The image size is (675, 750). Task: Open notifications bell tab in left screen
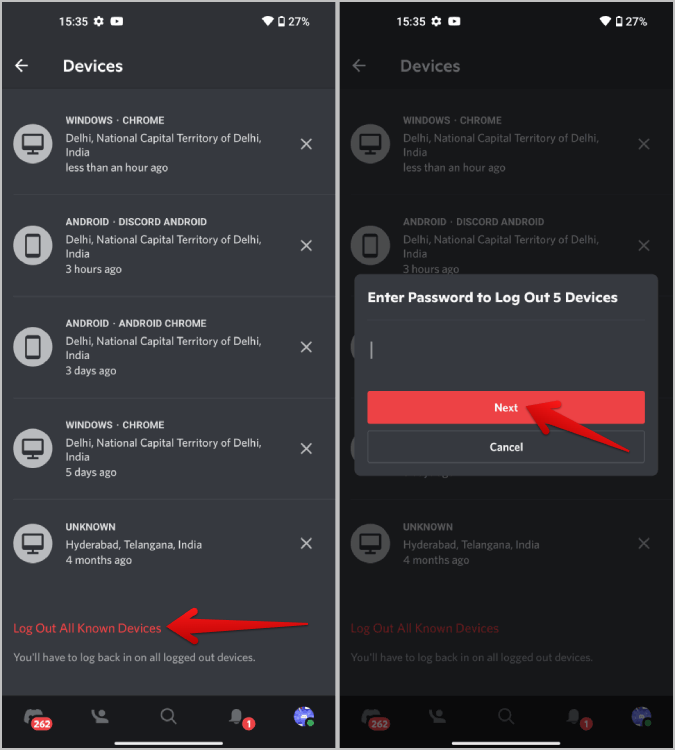click(236, 716)
